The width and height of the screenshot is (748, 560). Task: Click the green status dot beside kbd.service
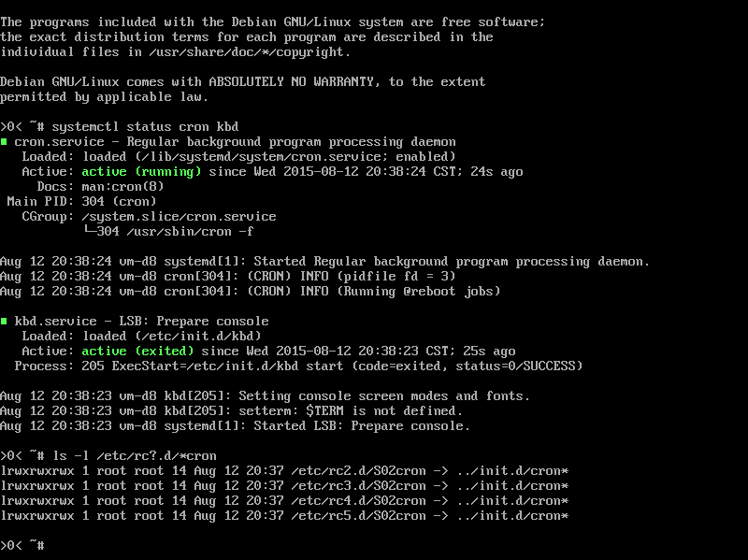point(4,321)
